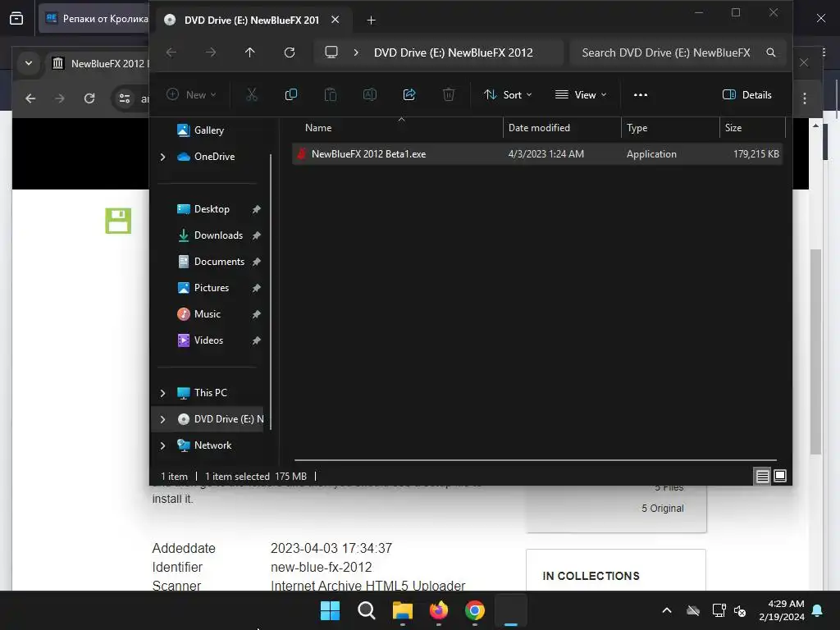Open Videos quick access folder

[208, 340]
